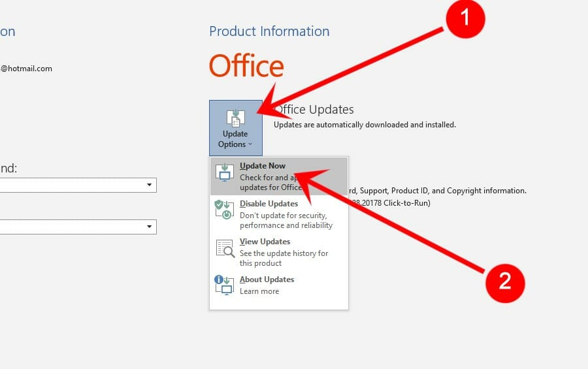This screenshot has height=369, width=588.
Task: Click 'Support, Product ID, and Copyright information' text
Action: tap(443, 191)
